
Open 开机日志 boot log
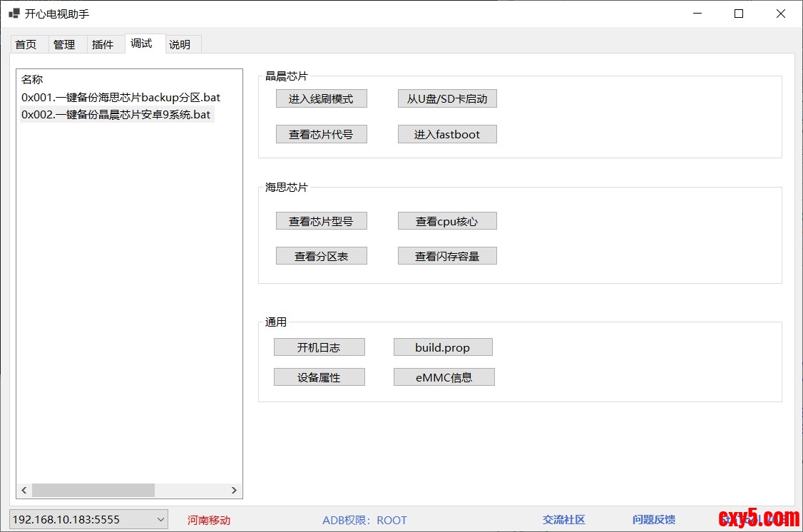[319, 347]
